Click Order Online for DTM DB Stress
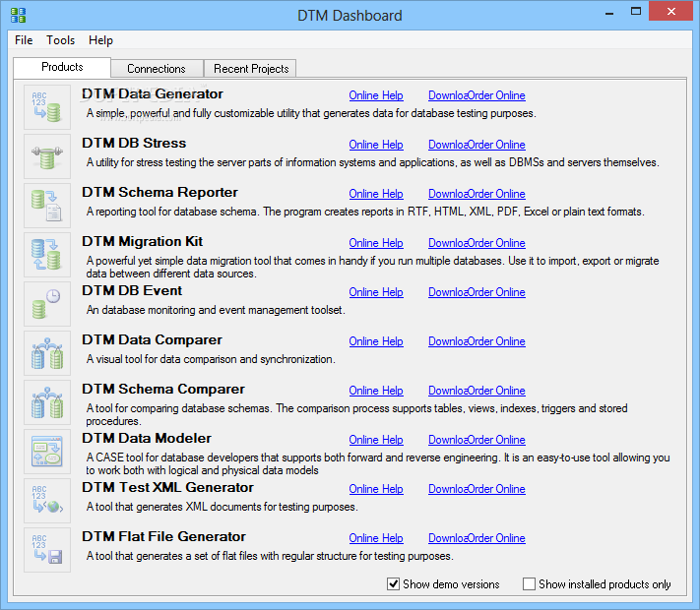This screenshot has height=610, width=700. pos(496,145)
